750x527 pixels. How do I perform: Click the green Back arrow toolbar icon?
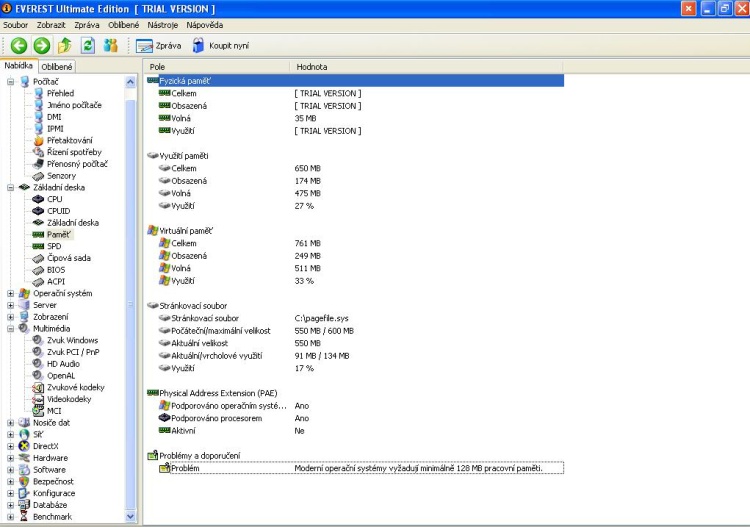[19, 46]
